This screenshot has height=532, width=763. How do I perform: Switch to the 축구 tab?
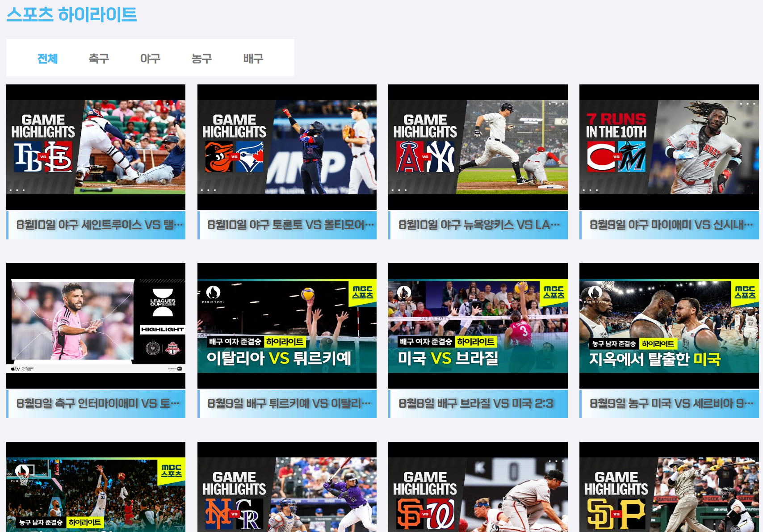pos(99,59)
